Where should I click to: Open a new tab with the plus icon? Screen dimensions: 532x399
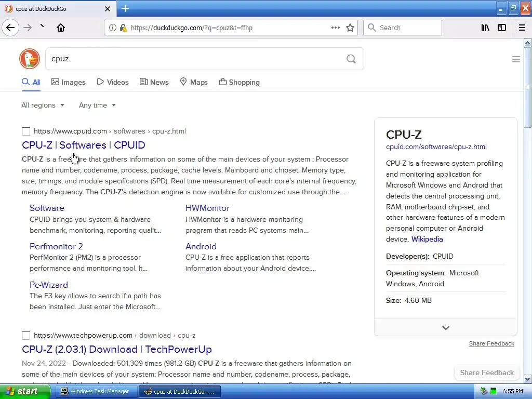coord(125,8)
